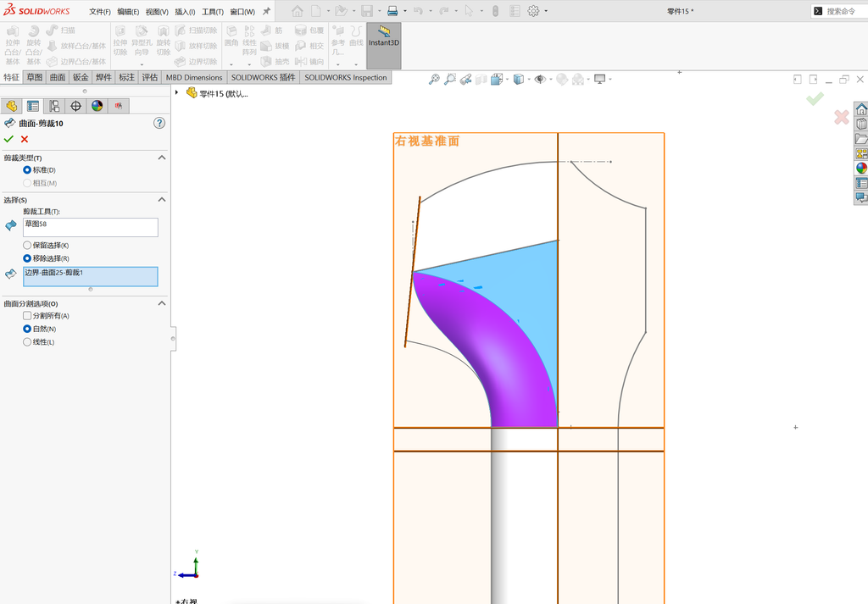
Task: Switch to the 草图 ribbon tab
Action: point(34,77)
